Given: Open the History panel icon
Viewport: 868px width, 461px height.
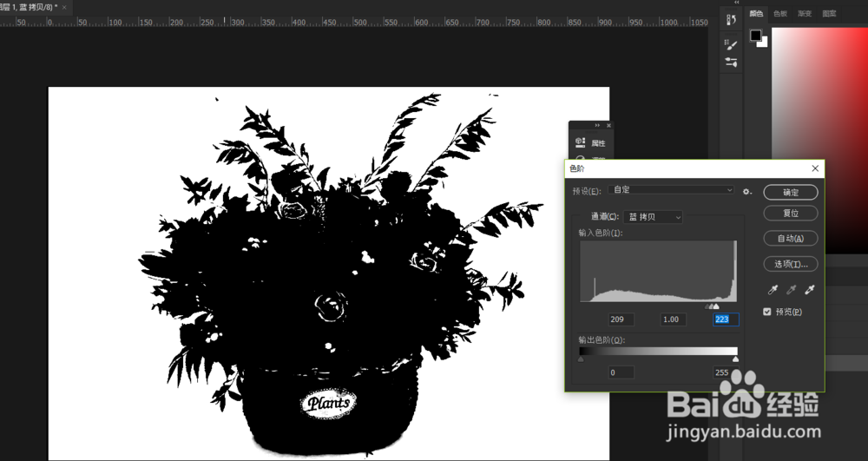Looking at the screenshot, I should tap(731, 20).
